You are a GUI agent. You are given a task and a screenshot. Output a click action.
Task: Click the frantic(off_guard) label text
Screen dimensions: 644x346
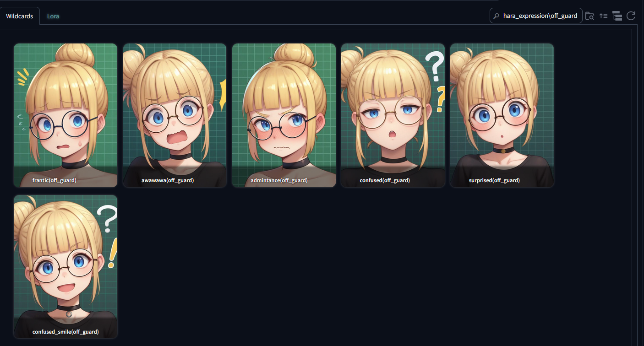pyautogui.click(x=54, y=180)
